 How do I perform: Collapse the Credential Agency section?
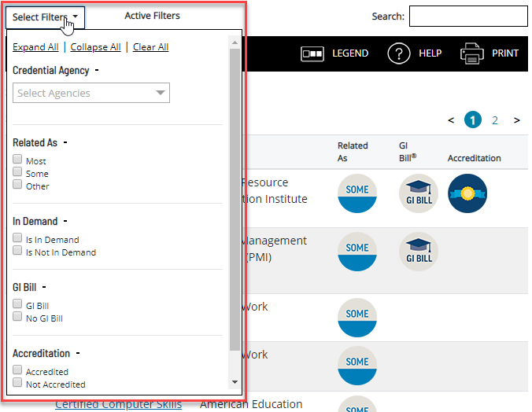(x=97, y=70)
